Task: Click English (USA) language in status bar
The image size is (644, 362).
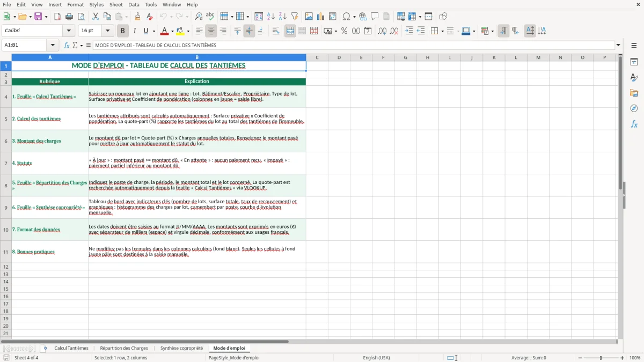Action: pos(376,358)
